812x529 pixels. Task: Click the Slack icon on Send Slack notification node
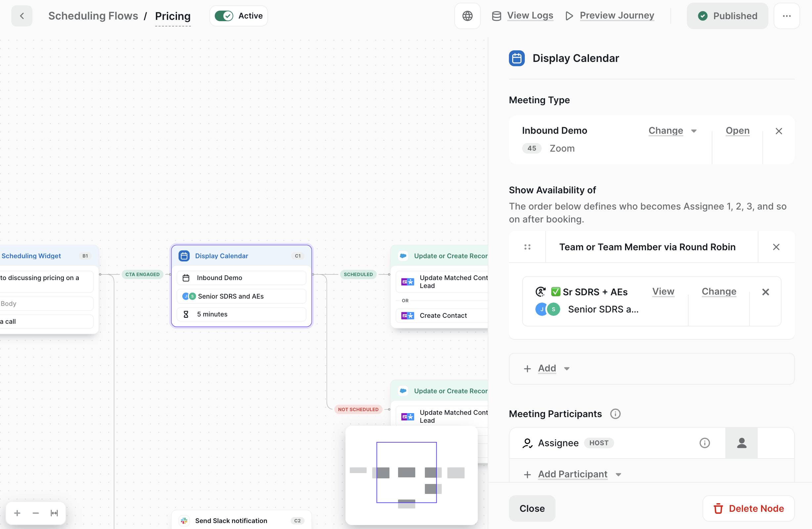tap(184, 521)
